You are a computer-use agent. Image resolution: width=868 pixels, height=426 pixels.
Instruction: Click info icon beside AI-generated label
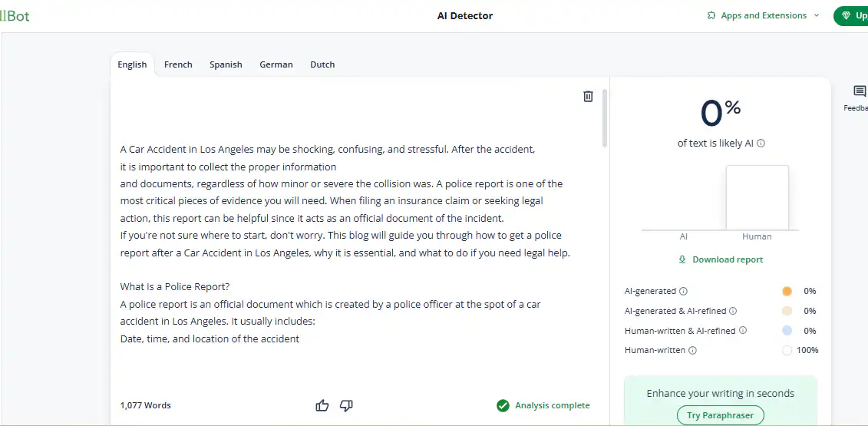(x=683, y=291)
